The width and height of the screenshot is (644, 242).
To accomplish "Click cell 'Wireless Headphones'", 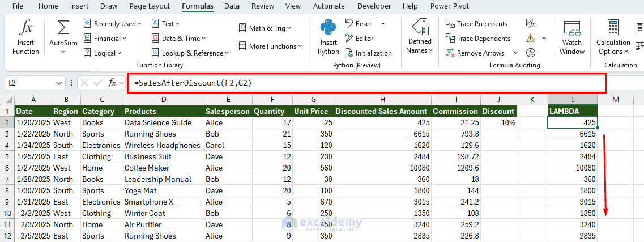I will point(164,145).
